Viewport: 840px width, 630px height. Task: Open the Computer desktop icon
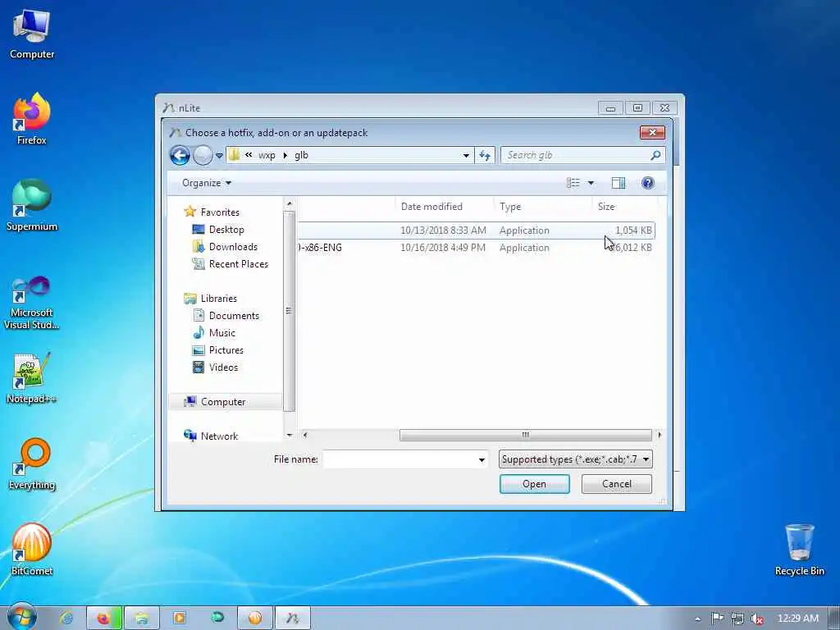[32, 34]
